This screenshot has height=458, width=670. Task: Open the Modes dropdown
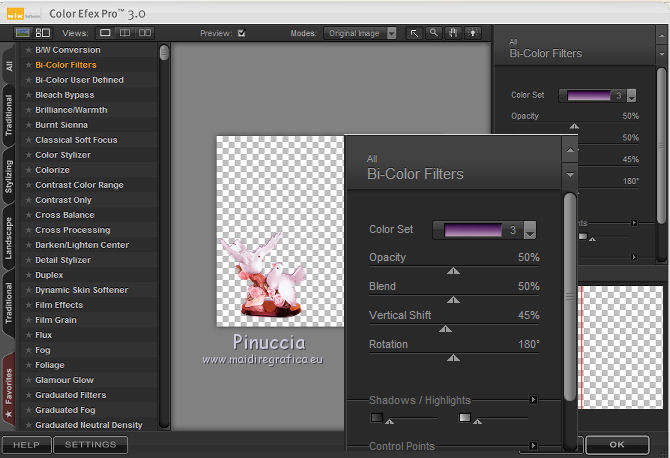390,33
